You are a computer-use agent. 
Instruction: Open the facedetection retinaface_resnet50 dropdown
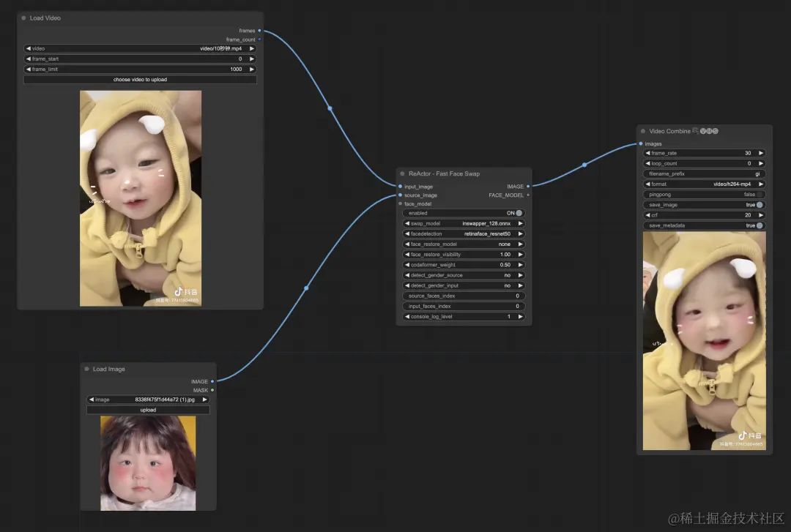(x=464, y=234)
